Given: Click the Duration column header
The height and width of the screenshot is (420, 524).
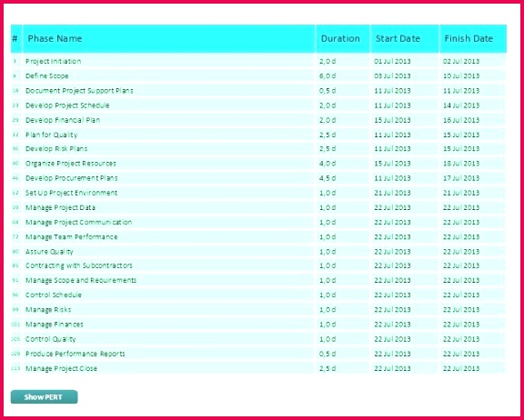Looking at the screenshot, I should 343,39.
